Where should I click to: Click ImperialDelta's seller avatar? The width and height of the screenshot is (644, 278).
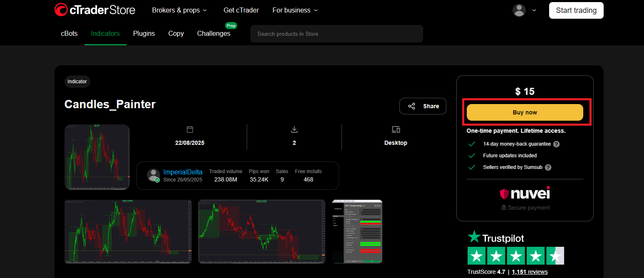coord(154,175)
